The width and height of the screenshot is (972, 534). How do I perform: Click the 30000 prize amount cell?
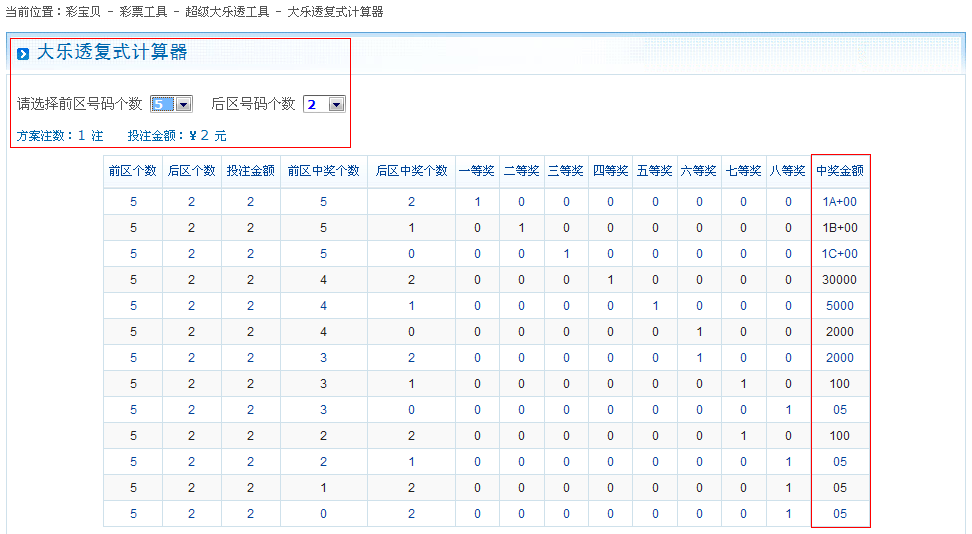pos(840,280)
